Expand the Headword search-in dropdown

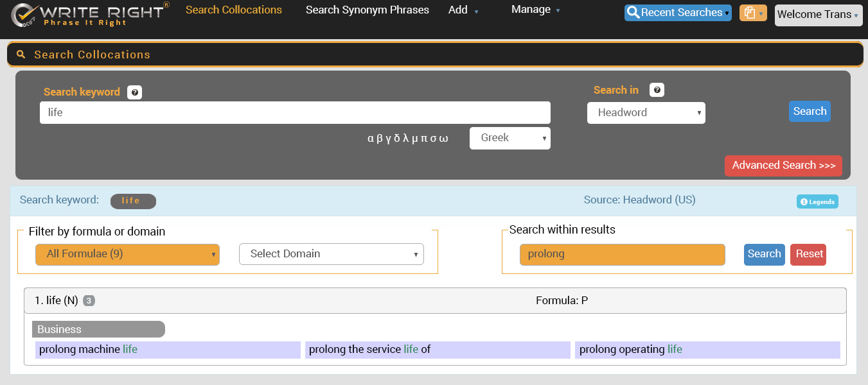[646, 113]
